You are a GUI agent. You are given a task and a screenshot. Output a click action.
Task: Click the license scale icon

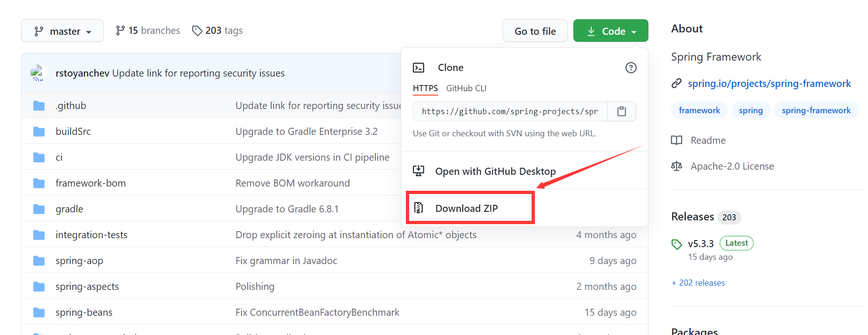[x=677, y=166]
